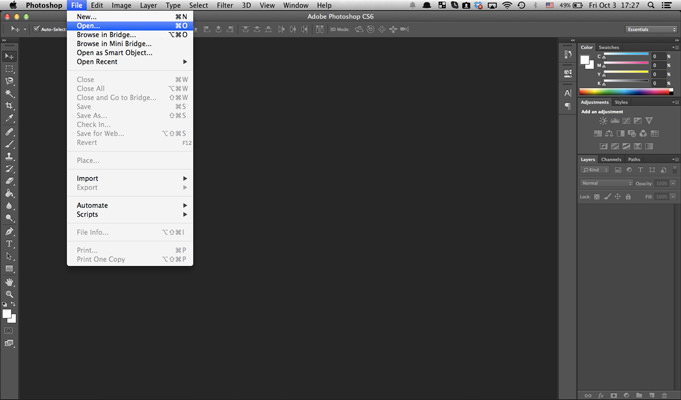Select the Magic Wand tool
Image resolution: width=681 pixels, height=400 pixels.
point(9,93)
